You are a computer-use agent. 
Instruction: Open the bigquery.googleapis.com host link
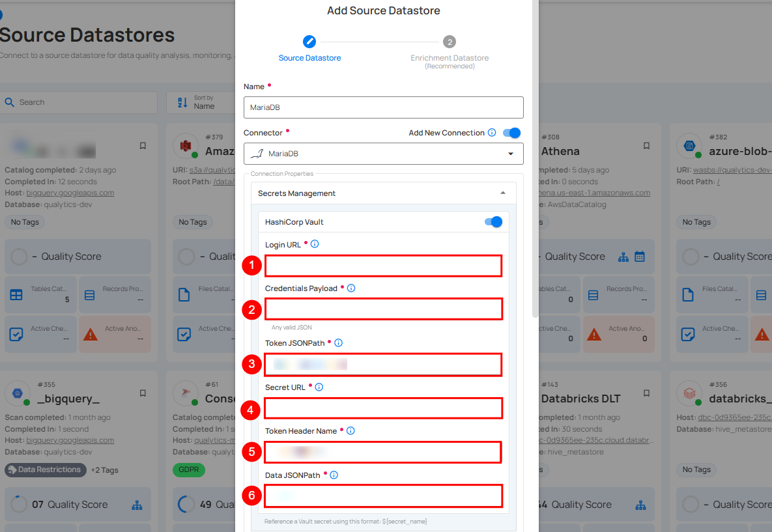coord(70,193)
